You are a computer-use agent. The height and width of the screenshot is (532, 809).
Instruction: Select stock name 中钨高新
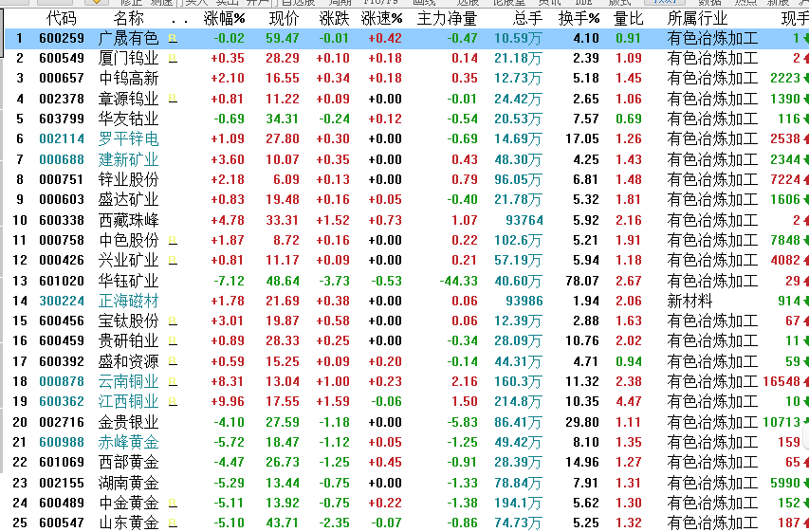(128, 79)
